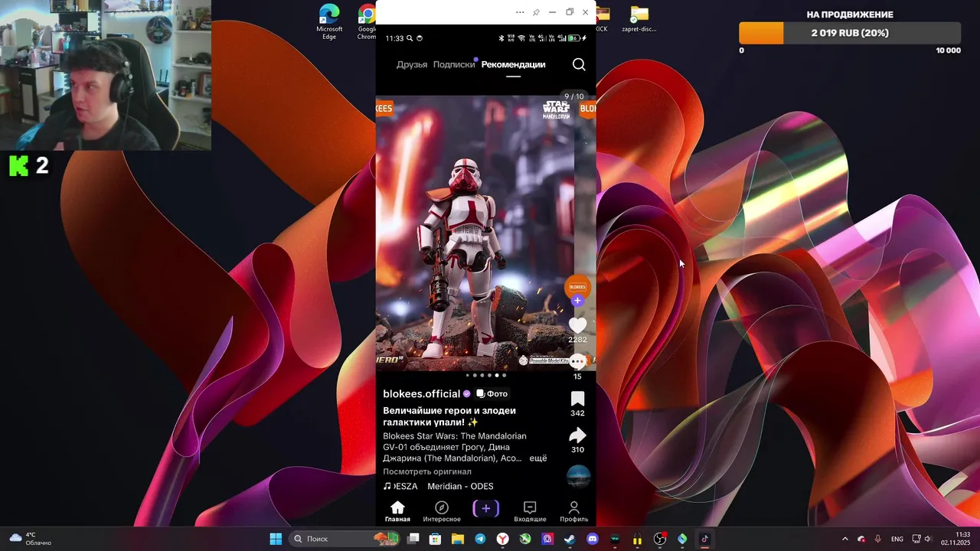Open the weather widget showing 4°C
The height and width of the screenshot is (551, 980).
tap(31, 539)
